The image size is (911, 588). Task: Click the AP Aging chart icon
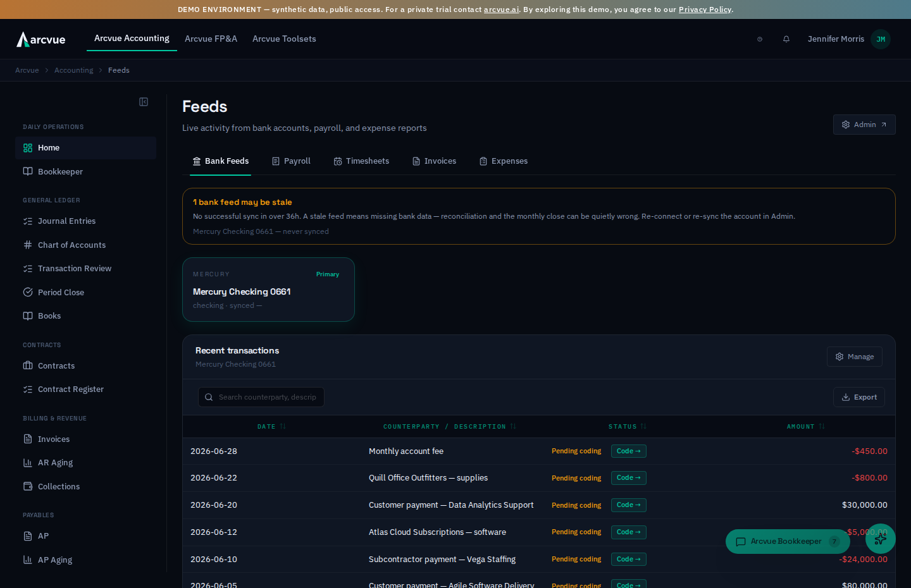[28, 560]
